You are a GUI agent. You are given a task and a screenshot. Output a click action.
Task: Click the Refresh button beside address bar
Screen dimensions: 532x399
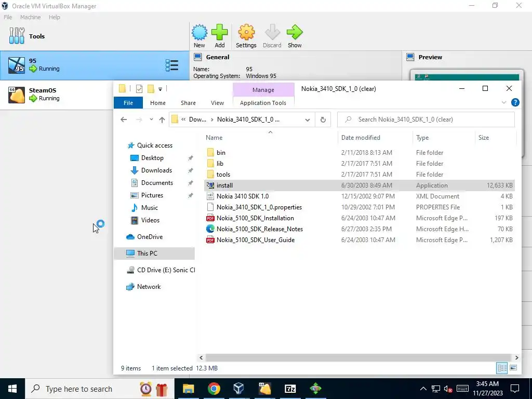[323, 119]
